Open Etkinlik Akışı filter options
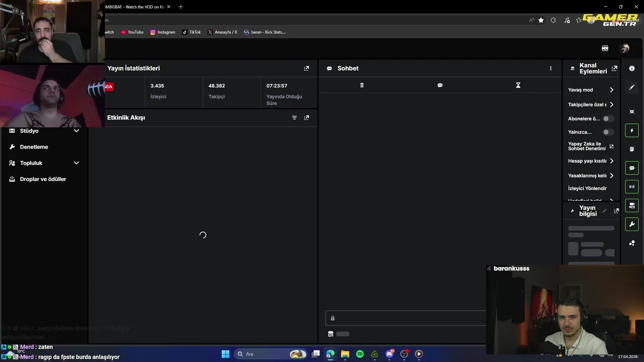Screen dimensions: 644x362 point(294,118)
